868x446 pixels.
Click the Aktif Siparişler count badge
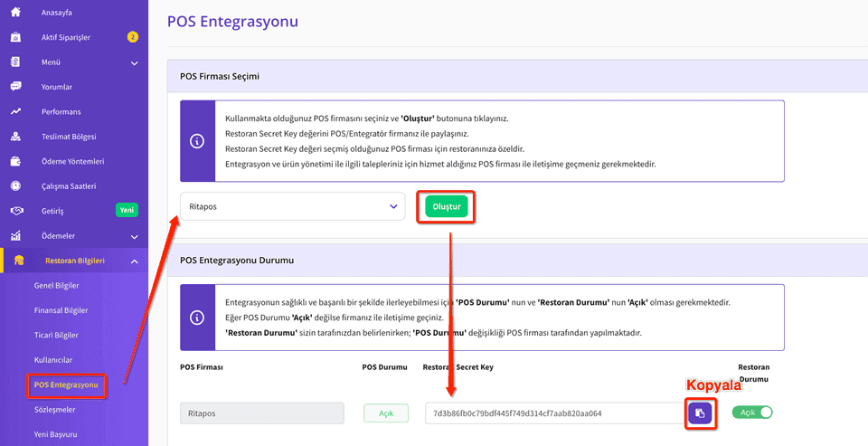pyautogui.click(x=132, y=37)
